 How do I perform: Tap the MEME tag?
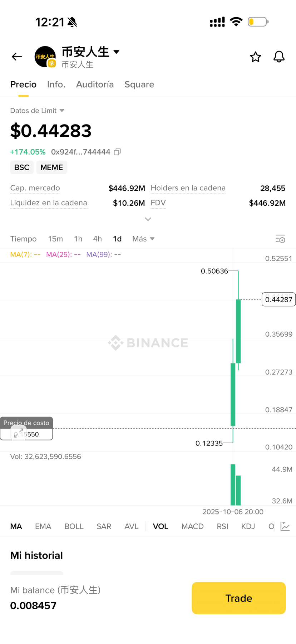coord(51,167)
